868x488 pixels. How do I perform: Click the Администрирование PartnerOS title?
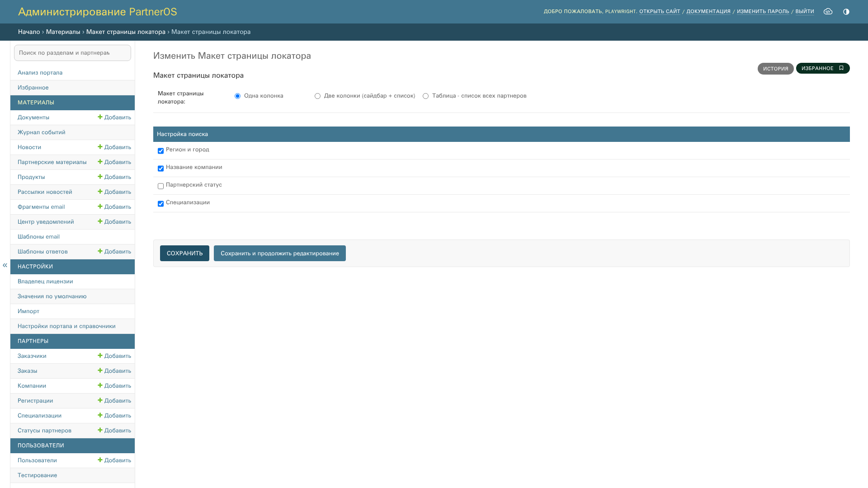tap(97, 12)
